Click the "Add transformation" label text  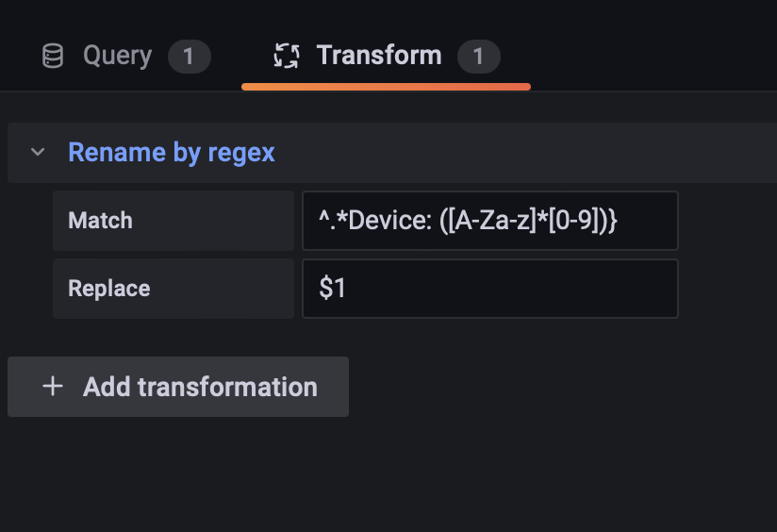200,387
